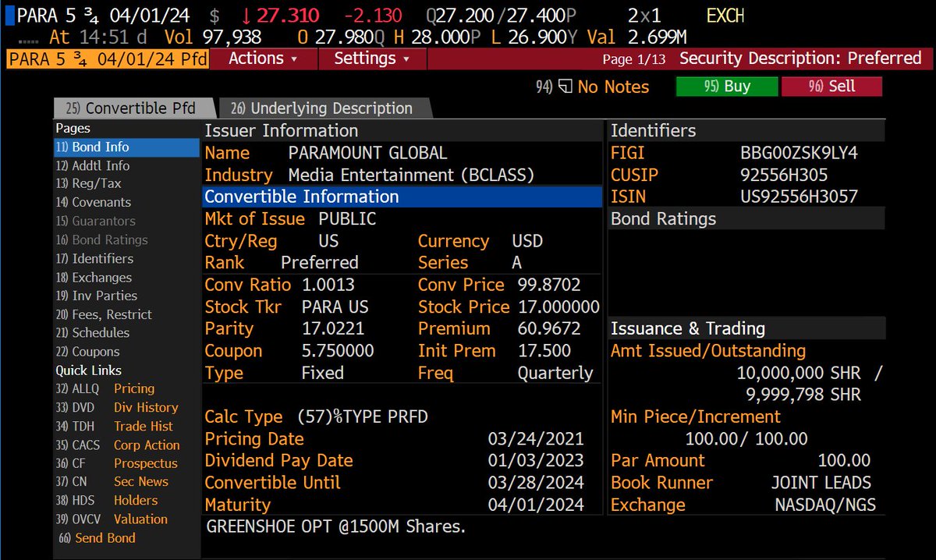Open the Settings dropdown menu
The height and width of the screenshot is (560, 936).
[373, 58]
